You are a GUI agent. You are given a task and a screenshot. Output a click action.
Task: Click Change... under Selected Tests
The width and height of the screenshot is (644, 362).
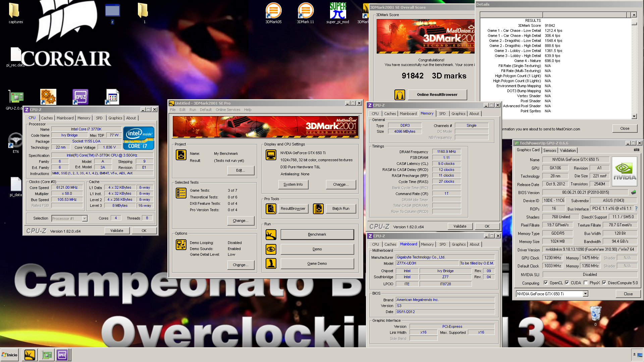point(240,221)
